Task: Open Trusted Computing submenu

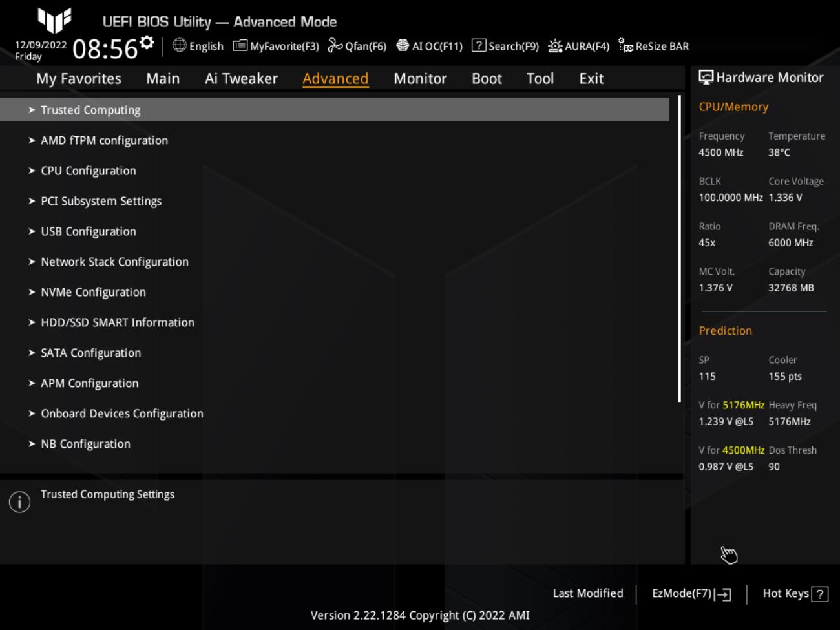Action: tap(335, 110)
